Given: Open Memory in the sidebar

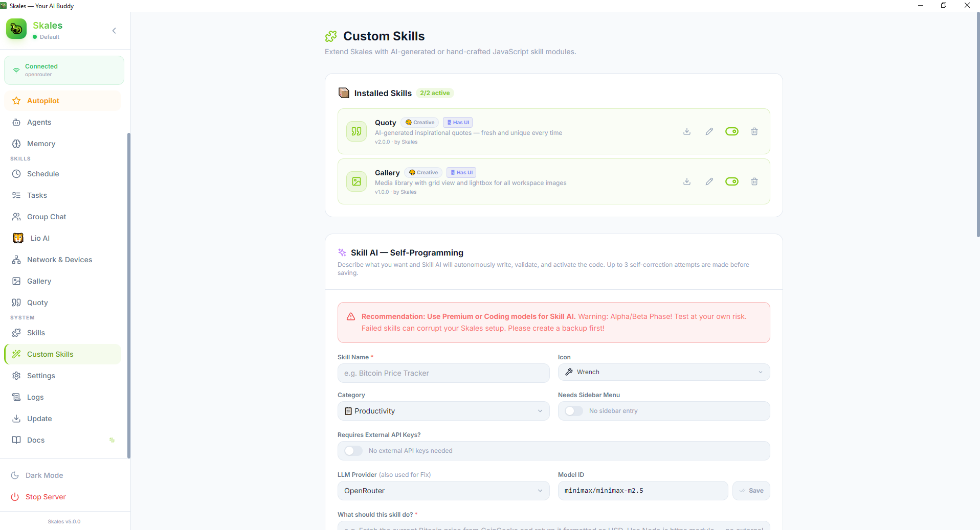Looking at the screenshot, I should (63, 144).
